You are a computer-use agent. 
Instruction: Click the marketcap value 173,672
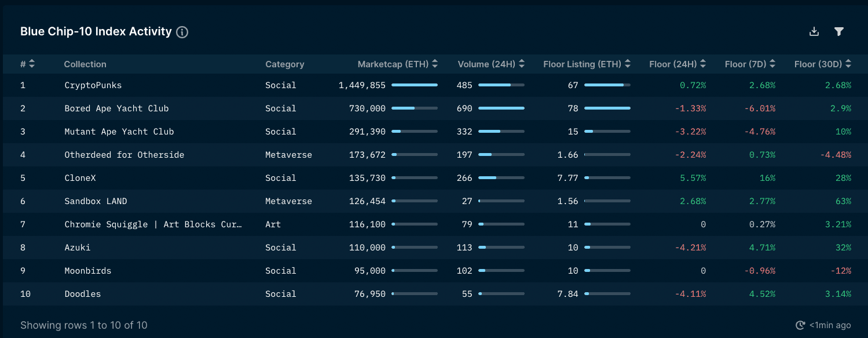tap(367, 155)
